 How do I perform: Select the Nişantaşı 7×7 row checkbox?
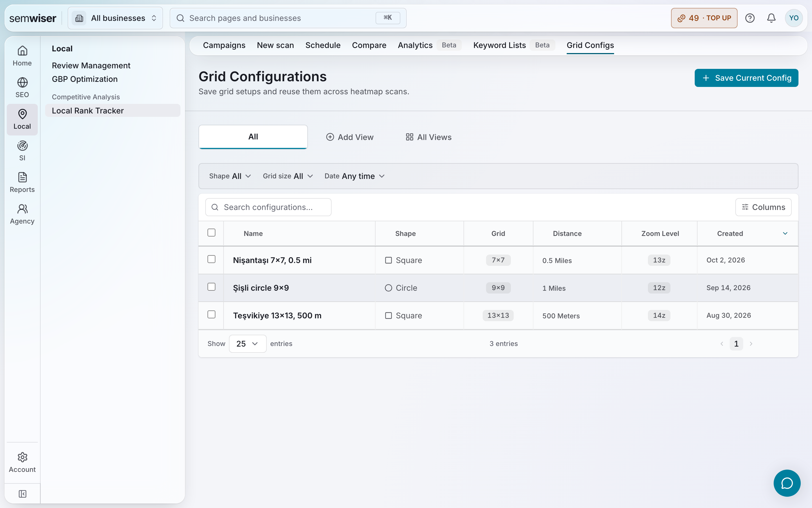[211, 259]
